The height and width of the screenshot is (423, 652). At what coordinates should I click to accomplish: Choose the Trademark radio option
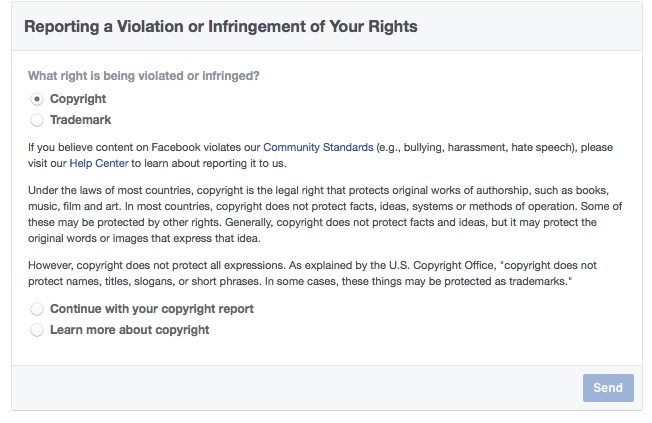point(37,120)
